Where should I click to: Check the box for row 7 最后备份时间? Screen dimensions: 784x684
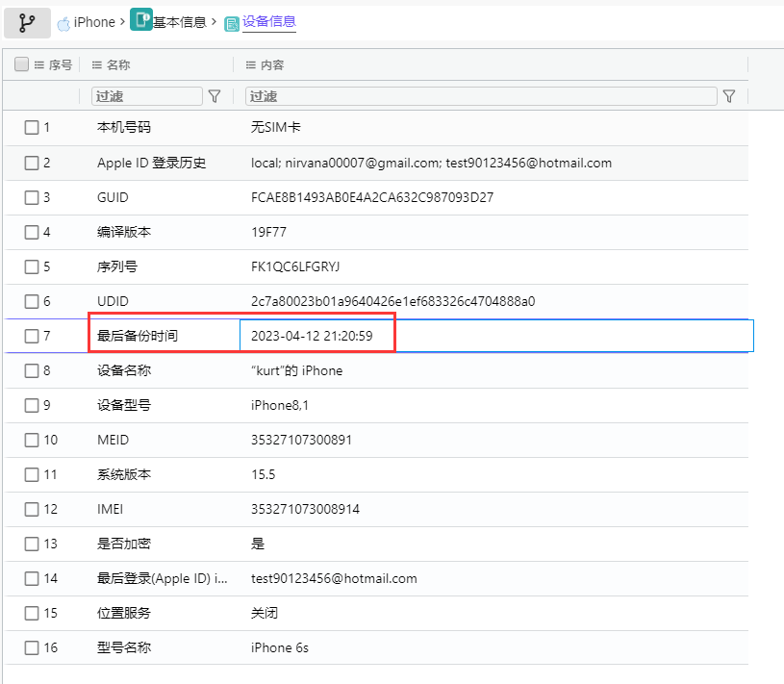click(32, 336)
